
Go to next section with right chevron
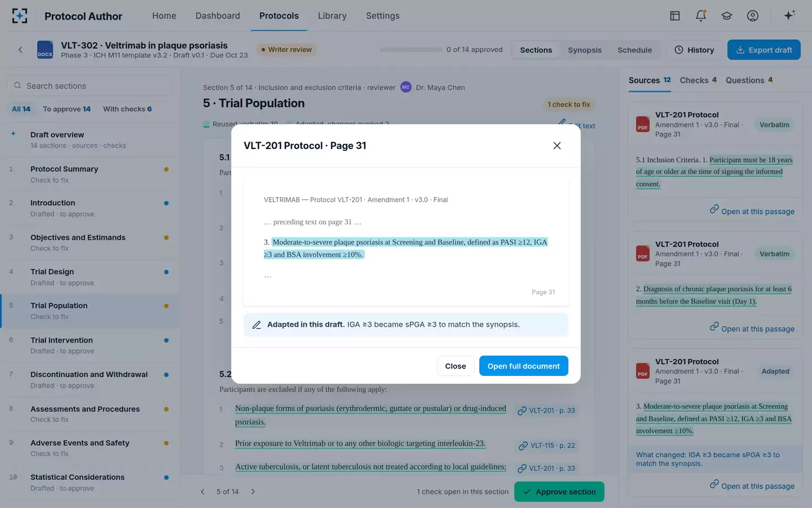tap(253, 492)
